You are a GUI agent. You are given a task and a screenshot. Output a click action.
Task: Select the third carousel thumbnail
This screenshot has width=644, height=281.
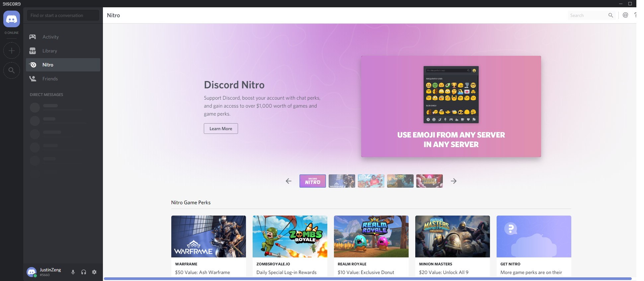371,181
